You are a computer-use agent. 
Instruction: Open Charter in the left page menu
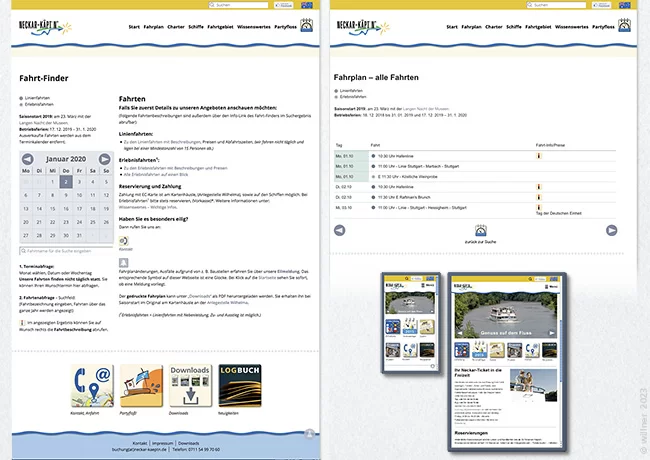point(176,27)
